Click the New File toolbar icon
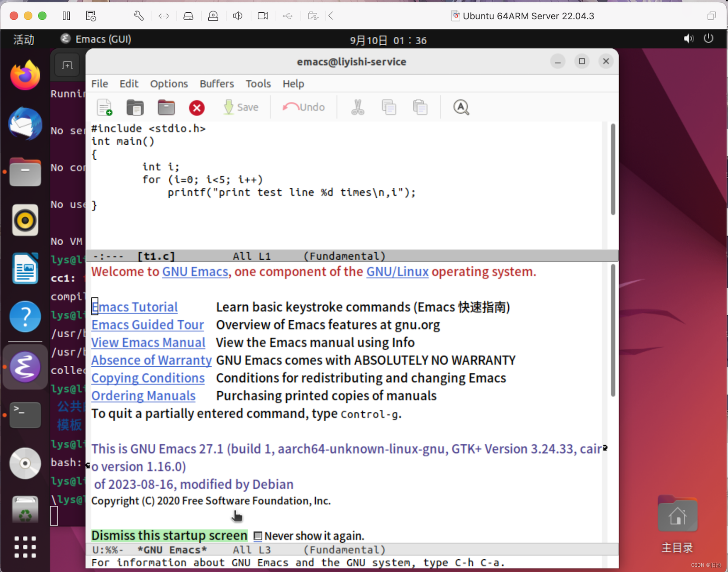 tap(104, 107)
